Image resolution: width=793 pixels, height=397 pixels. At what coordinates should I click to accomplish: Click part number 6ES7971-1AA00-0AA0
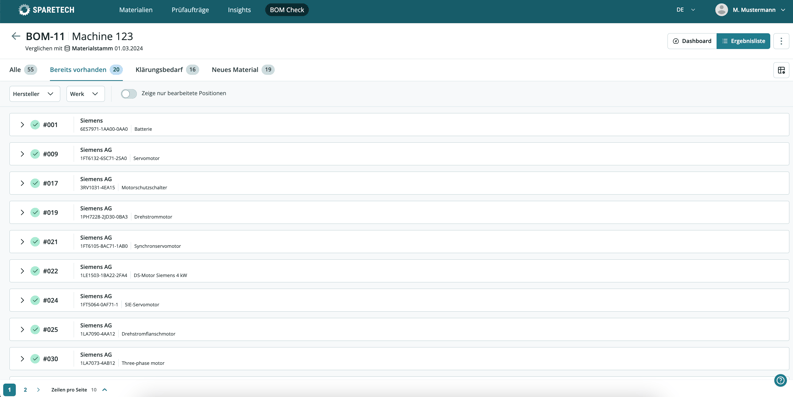click(104, 129)
